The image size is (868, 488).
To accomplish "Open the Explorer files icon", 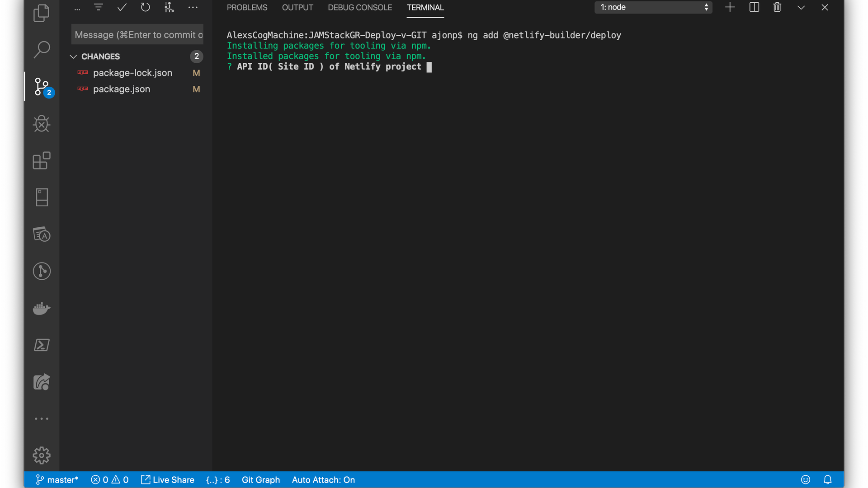I will [42, 13].
